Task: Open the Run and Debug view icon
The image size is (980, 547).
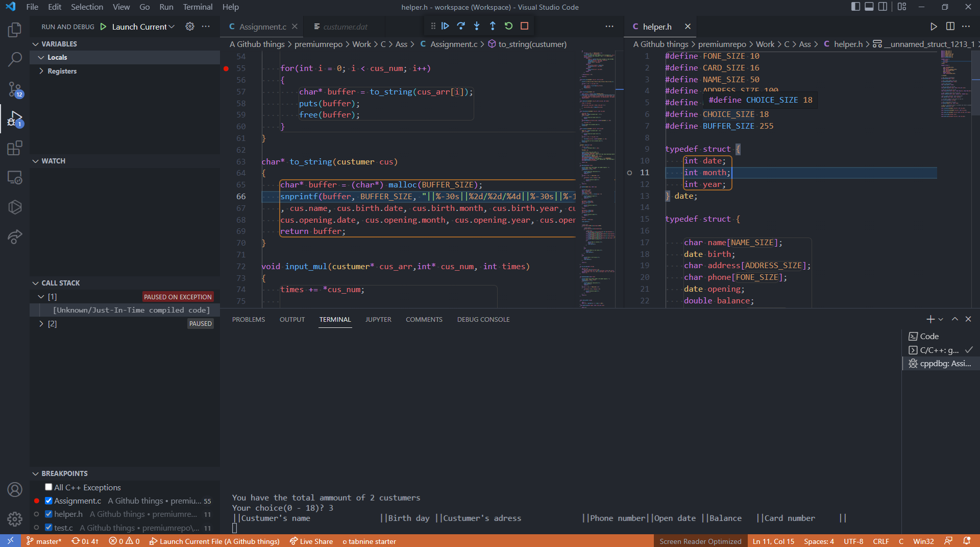Action: point(15,119)
